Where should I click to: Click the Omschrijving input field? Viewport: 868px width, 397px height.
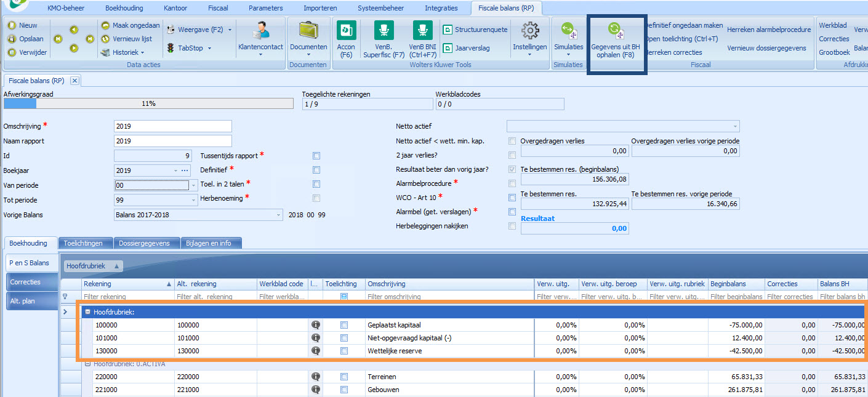tap(173, 126)
